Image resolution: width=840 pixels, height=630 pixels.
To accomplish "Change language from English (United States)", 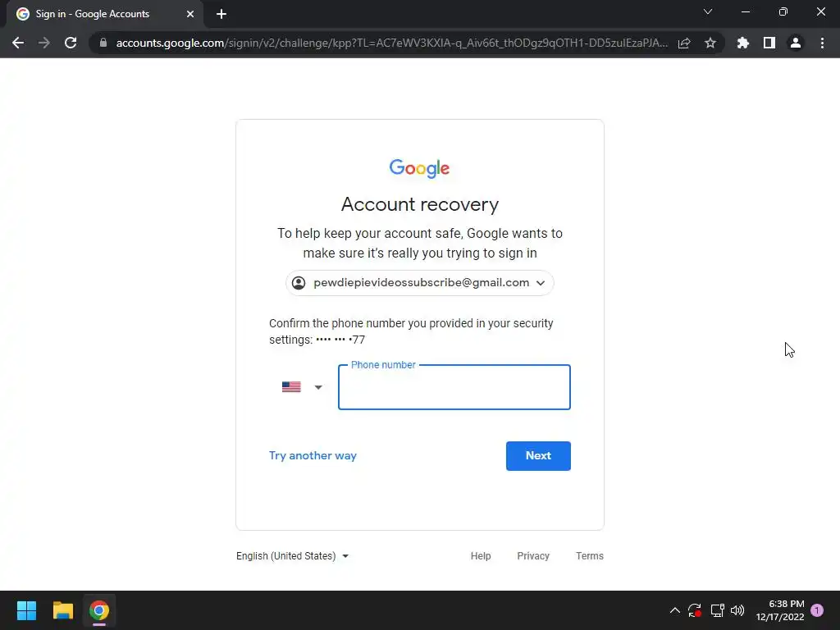I will (293, 556).
